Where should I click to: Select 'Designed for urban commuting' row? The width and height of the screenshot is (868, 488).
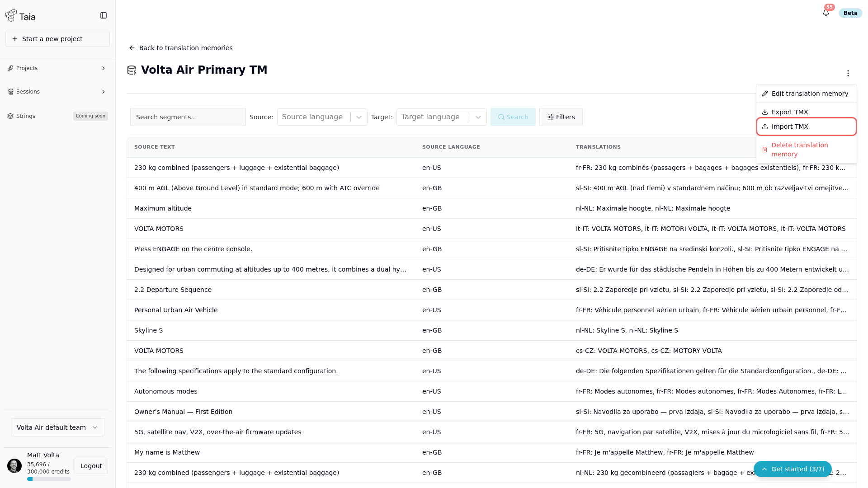pos(491,269)
